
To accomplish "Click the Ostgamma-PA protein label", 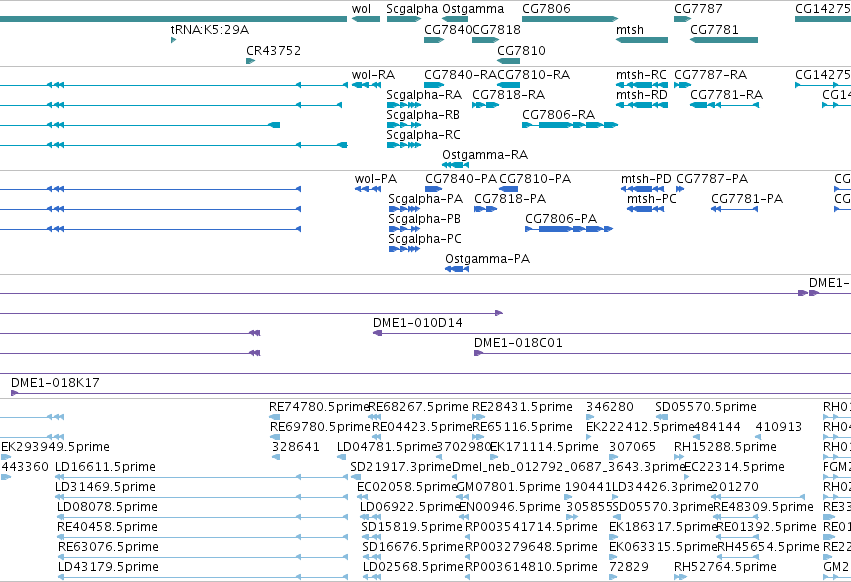I will (x=487, y=259).
